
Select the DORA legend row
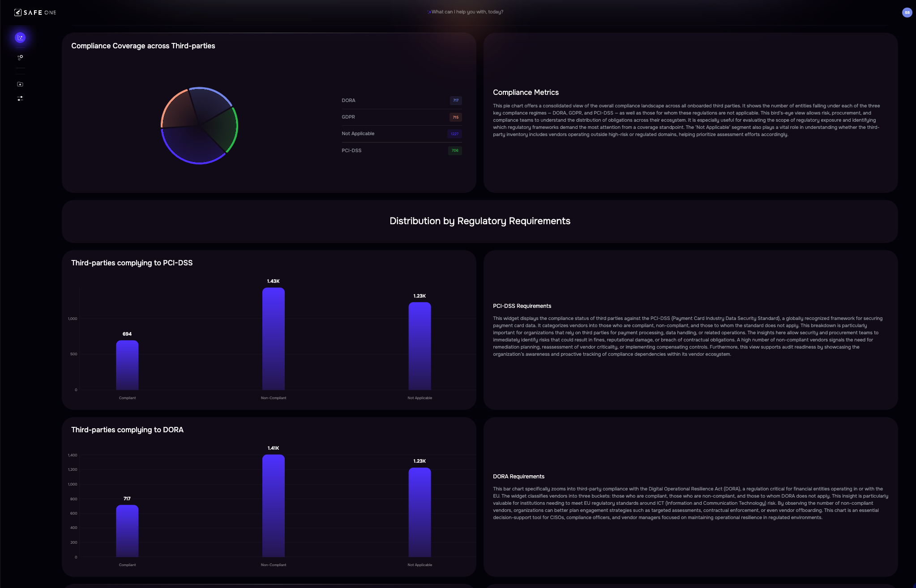pos(401,101)
